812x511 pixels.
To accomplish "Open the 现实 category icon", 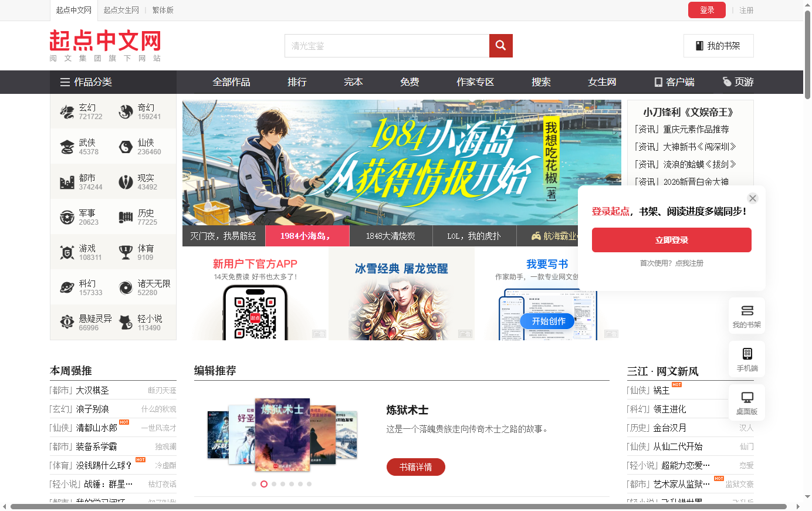I will click(126, 182).
